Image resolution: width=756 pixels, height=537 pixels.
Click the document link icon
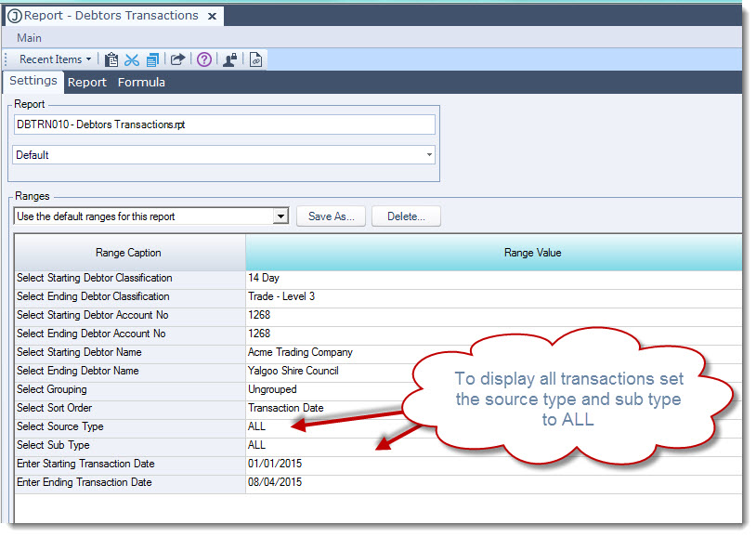255,59
